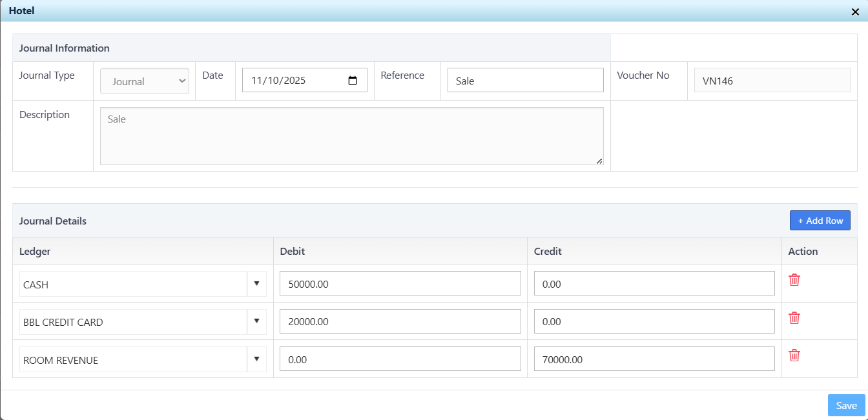Delete the BBL CREDIT CARD row
The height and width of the screenshot is (420, 868).
tap(794, 318)
